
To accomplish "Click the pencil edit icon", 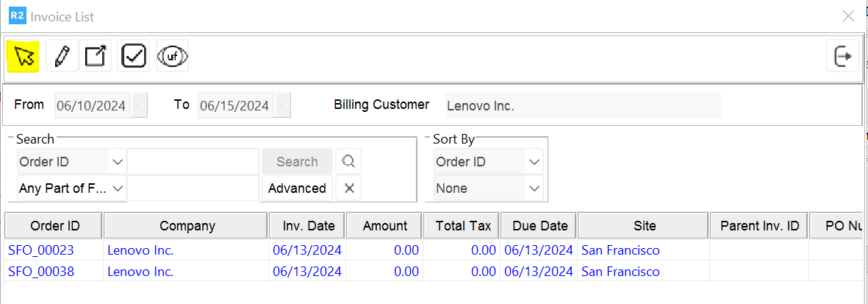I will pos(62,56).
